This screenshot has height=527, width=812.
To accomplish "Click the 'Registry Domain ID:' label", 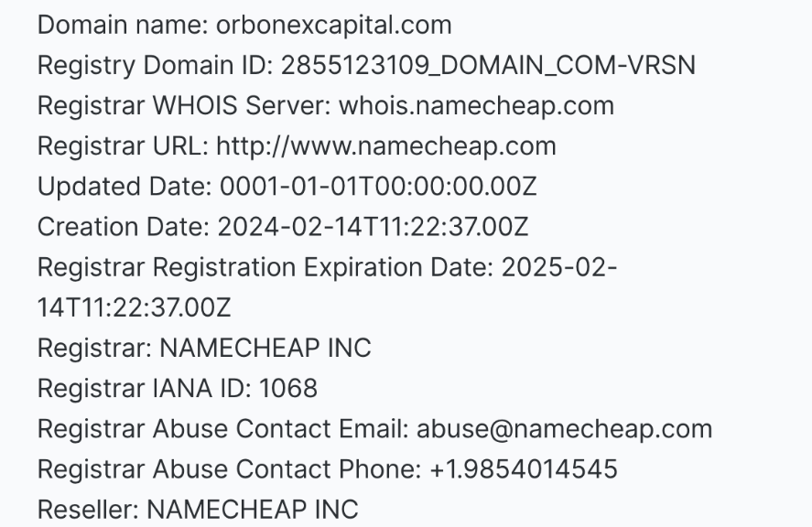I will tap(156, 66).
